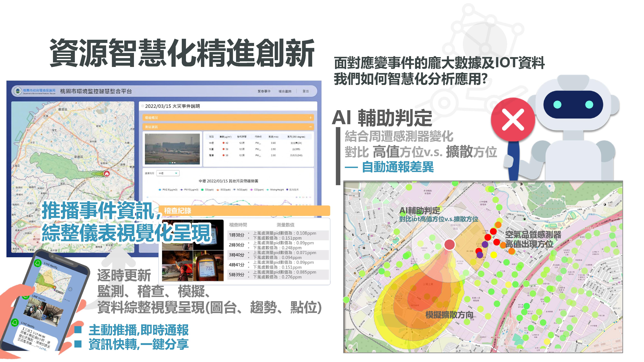Tap the top LINE Notify bell icon
Image resolution: width=644 pixels, height=362 pixels.
38,263
